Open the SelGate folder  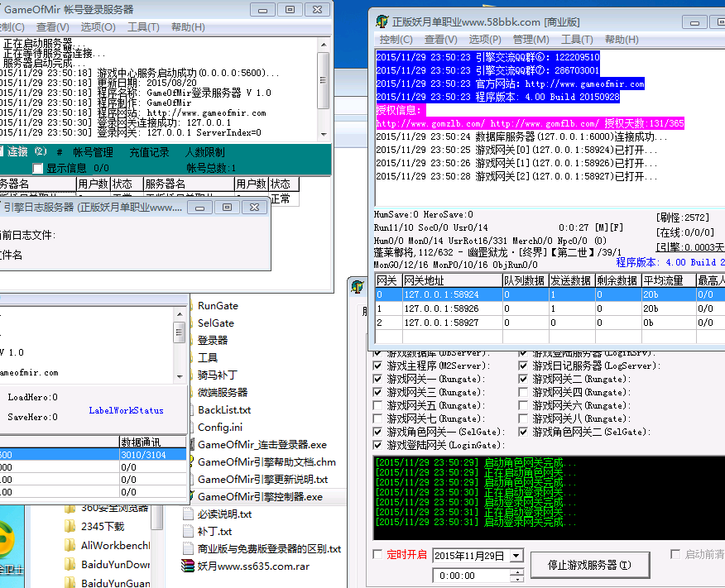pyautogui.click(x=216, y=323)
